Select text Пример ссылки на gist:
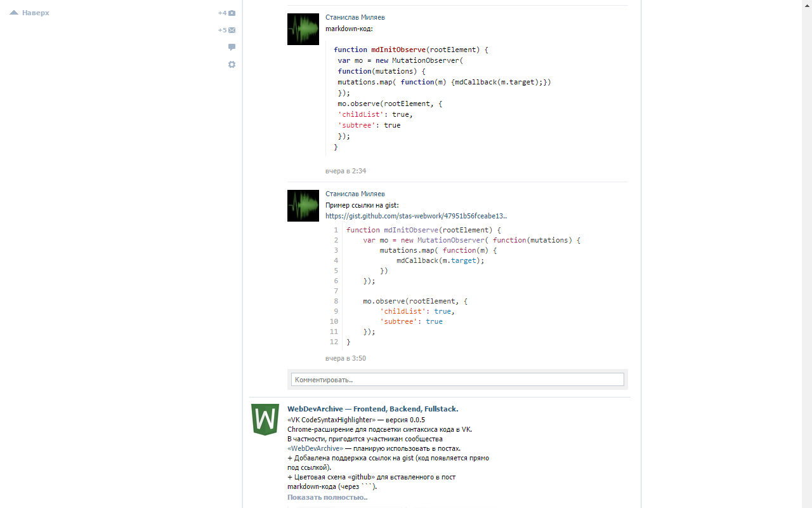 tap(362, 205)
